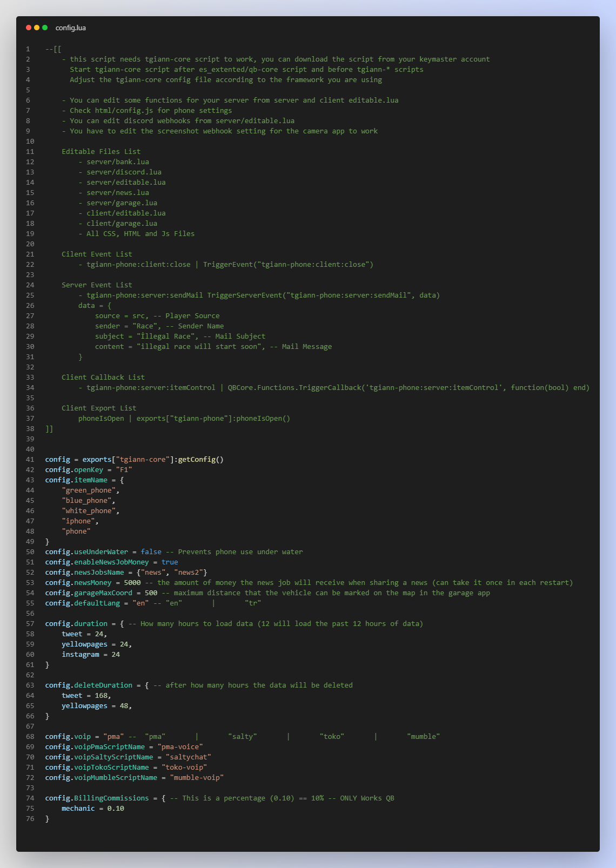Click the "mumble-voip" script name string
This screenshot has width=616, height=868.
[x=197, y=778]
